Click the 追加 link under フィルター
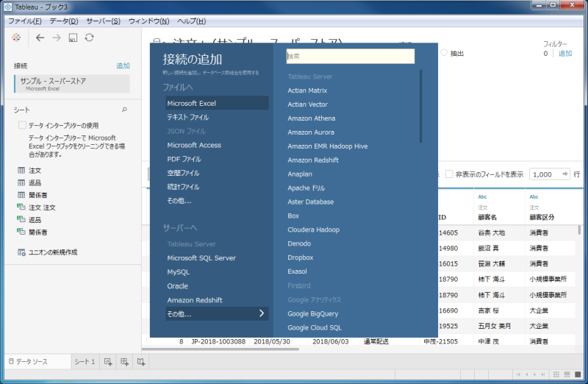 565,53
